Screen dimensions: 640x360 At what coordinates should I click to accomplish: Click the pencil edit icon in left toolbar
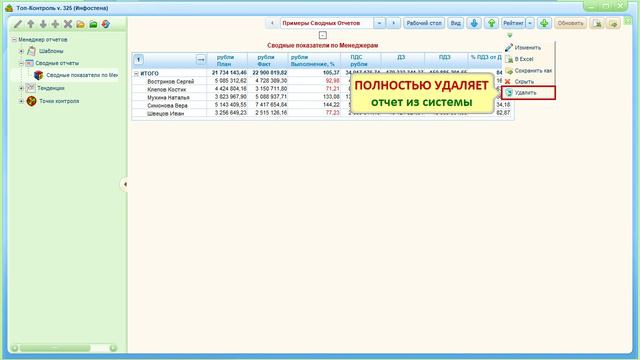point(18,24)
